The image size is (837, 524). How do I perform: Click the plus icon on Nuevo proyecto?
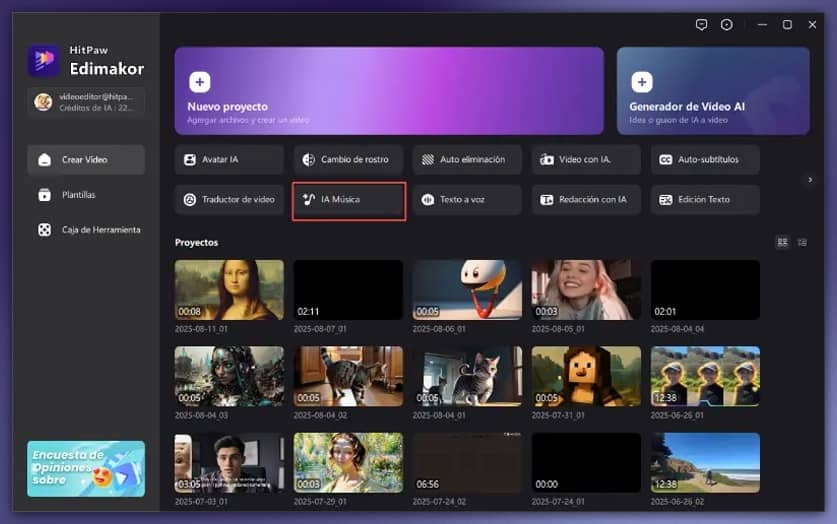point(200,82)
